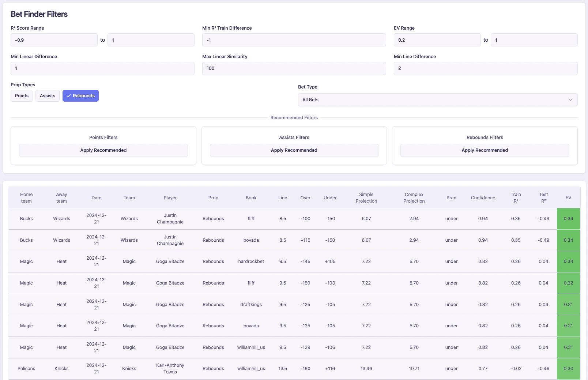The image size is (588, 380).
Task: Open the Bet Type dropdown
Action: click(x=437, y=100)
